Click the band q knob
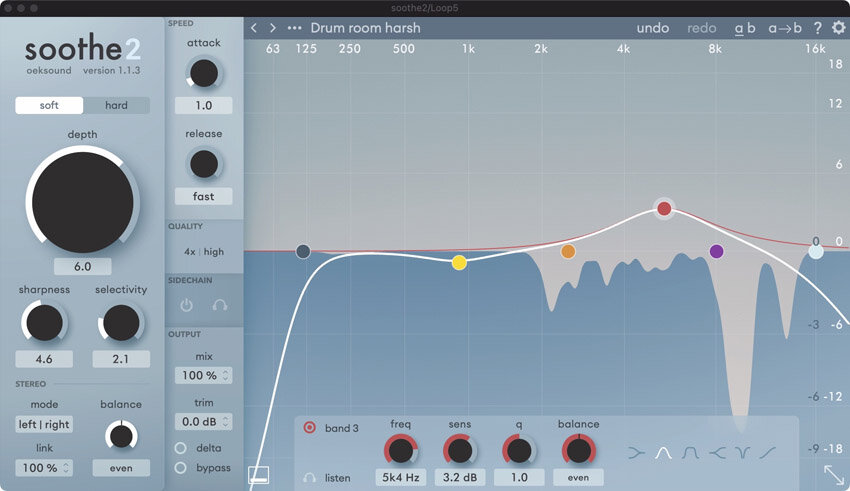This screenshot has height=491, width=850. (519, 451)
